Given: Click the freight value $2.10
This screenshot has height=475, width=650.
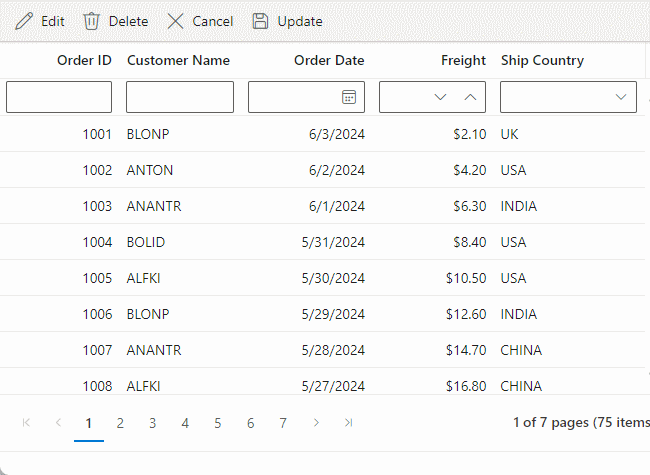Looking at the screenshot, I should click(x=469, y=134).
